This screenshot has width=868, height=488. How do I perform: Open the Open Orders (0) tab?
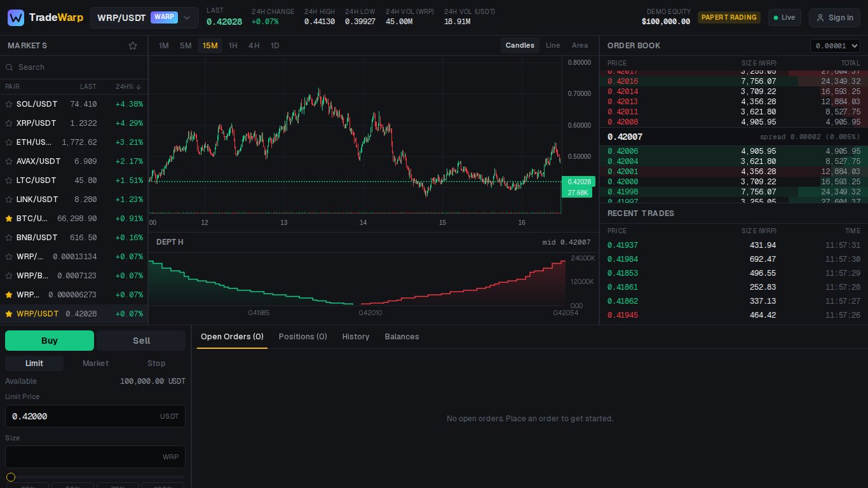(x=232, y=337)
